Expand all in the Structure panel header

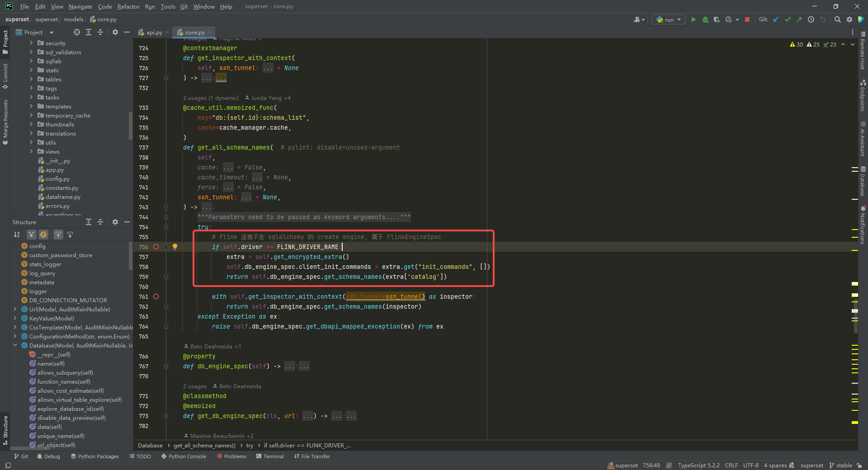coord(89,222)
